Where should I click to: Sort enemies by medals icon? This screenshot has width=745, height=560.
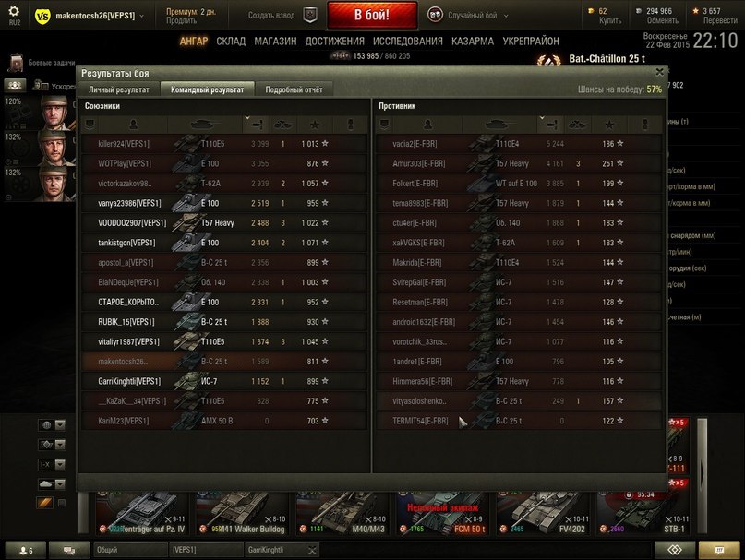(x=645, y=125)
